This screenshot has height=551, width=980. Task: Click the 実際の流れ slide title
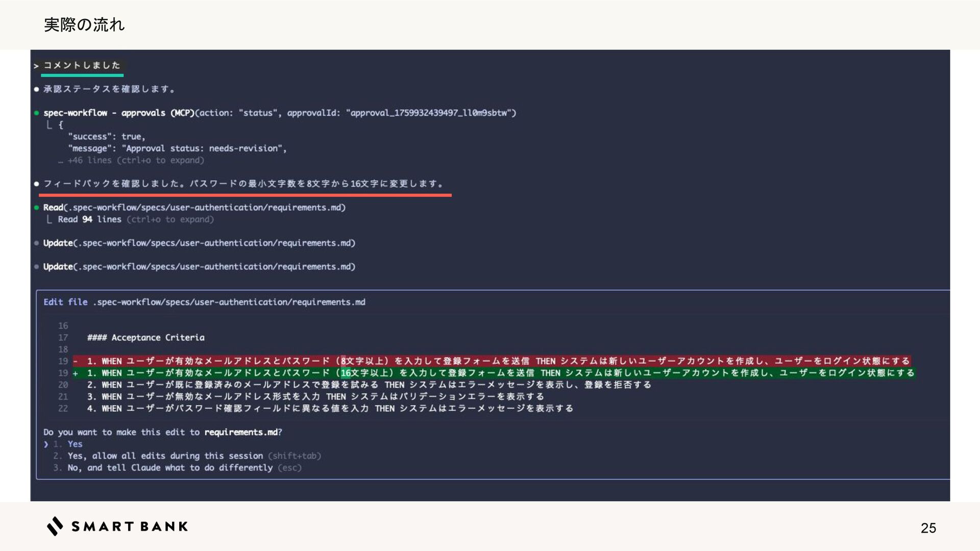pos(84,24)
